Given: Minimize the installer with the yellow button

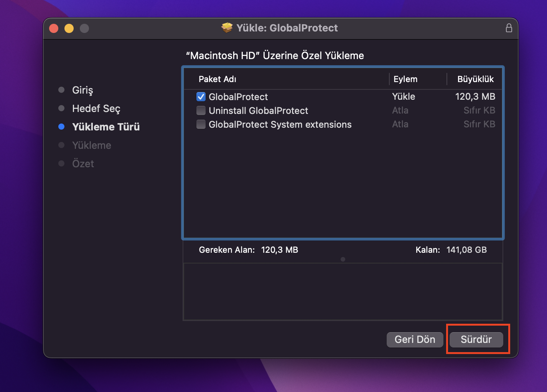Looking at the screenshot, I should (x=69, y=28).
